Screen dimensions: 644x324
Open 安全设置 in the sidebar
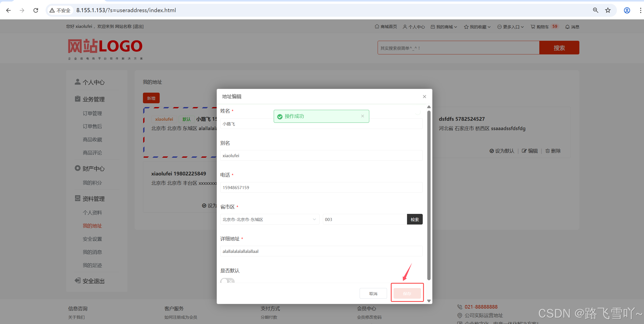pyautogui.click(x=92, y=239)
